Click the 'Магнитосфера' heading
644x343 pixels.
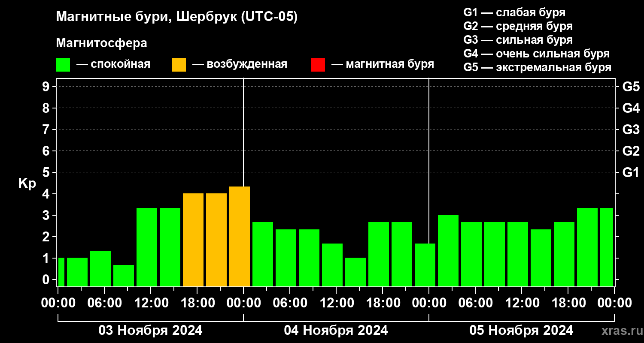tap(101, 43)
